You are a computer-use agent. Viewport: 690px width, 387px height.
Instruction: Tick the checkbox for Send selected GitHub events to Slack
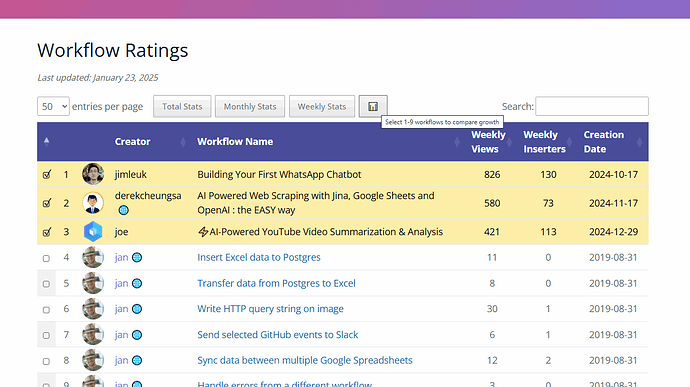click(x=46, y=335)
